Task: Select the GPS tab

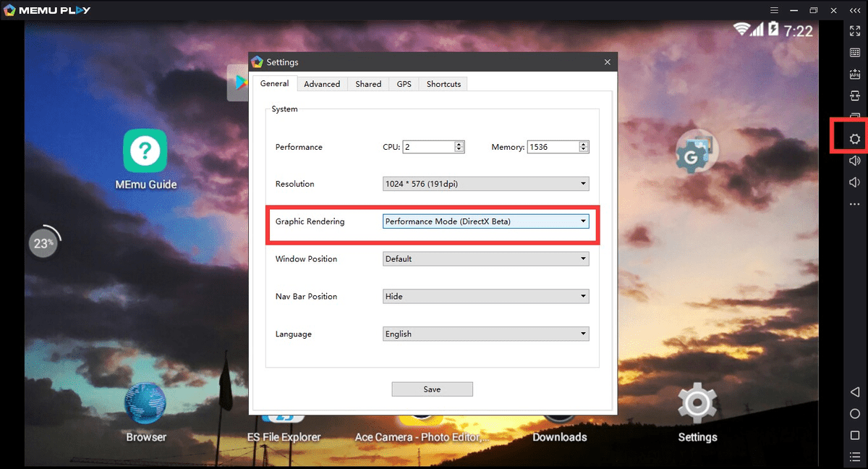Action: [x=404, y=83]
